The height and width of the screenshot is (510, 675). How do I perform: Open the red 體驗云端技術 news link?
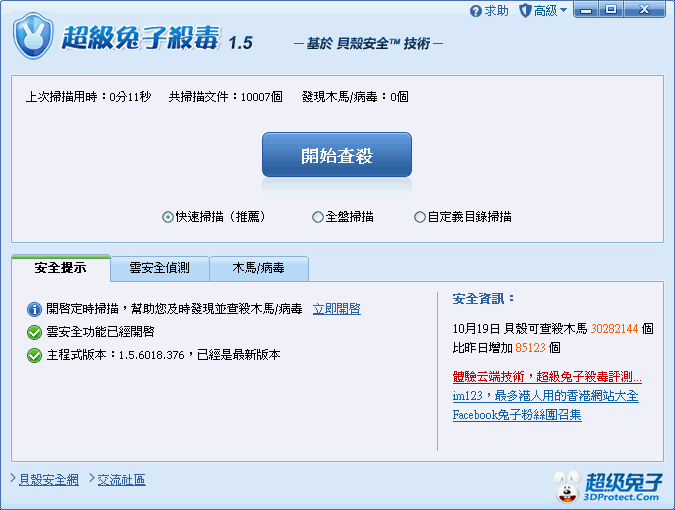pos(547,377)
